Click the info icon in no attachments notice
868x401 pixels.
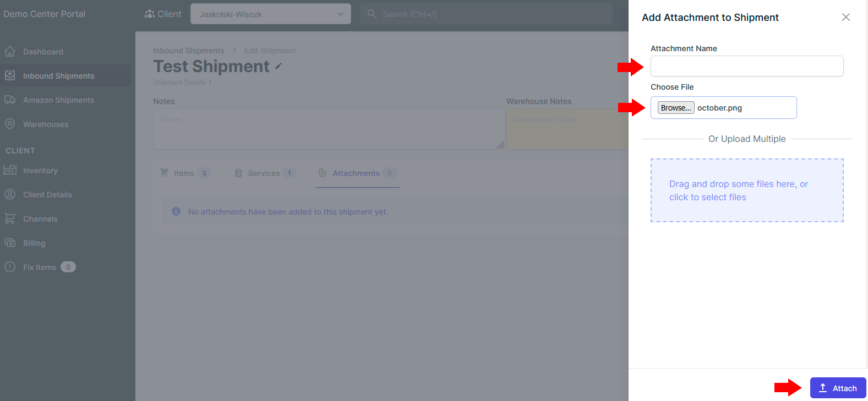point(176,211)
